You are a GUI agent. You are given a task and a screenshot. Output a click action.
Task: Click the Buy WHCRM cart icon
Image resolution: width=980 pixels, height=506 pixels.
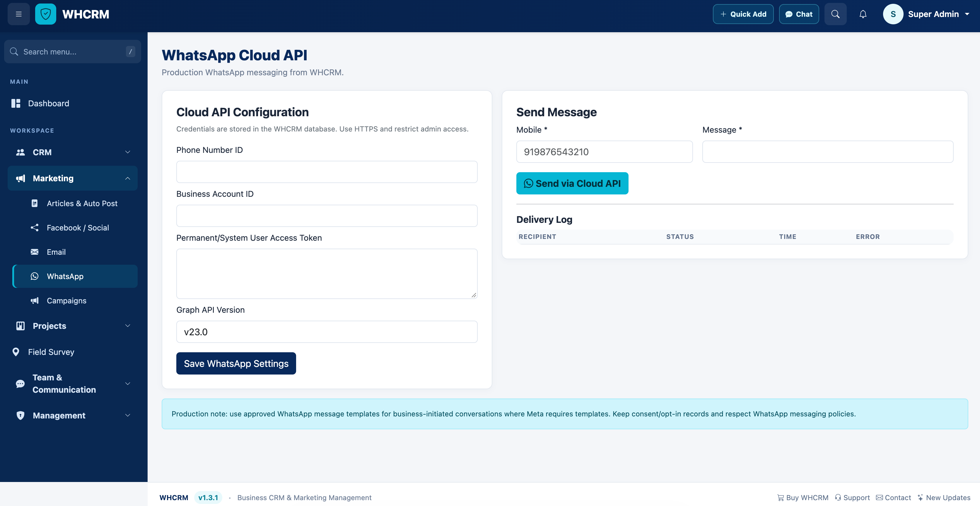click(780, 498)
